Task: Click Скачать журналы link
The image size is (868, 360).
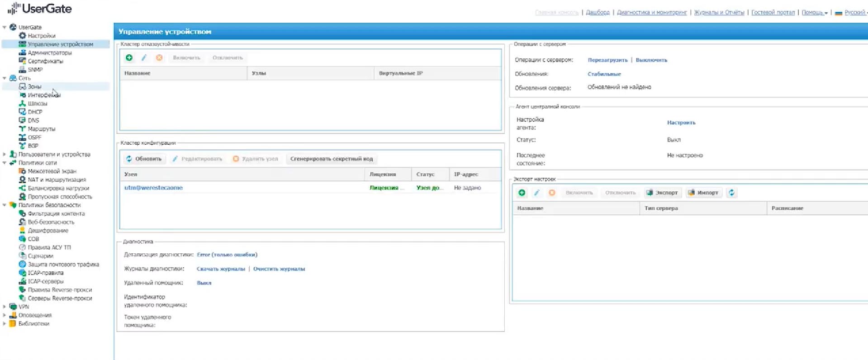Action: coord(221,269)
